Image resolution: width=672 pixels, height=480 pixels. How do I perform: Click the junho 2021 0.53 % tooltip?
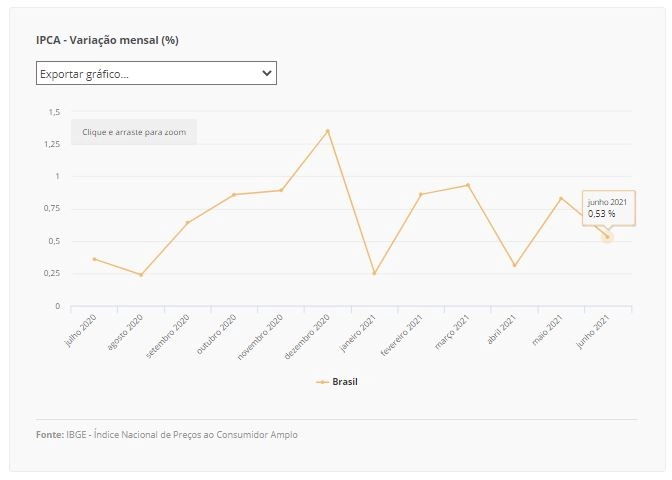[609, 208]
